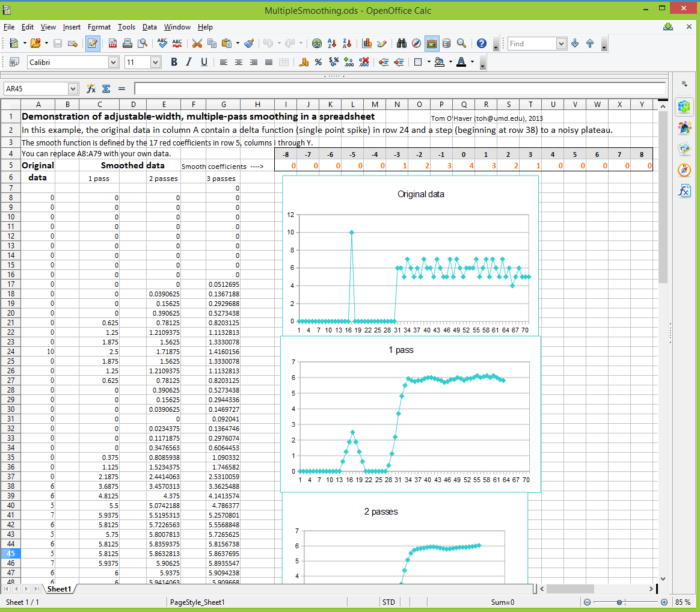Click the Sum sigma icon
This screenshot has height=612, width=700.
[x=106, y=88]
